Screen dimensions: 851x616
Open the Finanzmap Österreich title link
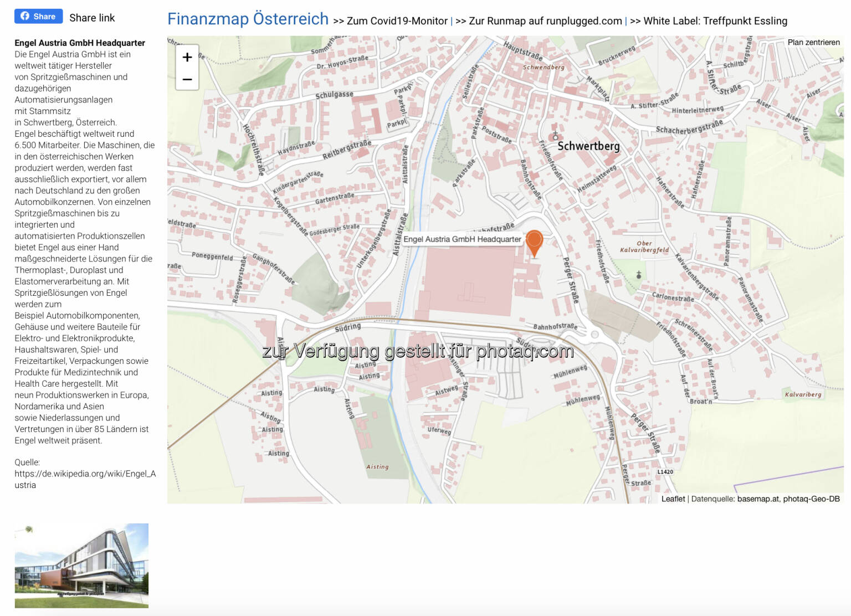pyautogui.click(x=248, y=19)
